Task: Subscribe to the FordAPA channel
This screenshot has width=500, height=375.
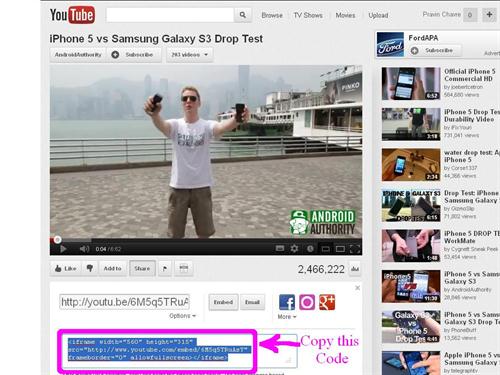Action: [x=435, y=51]
